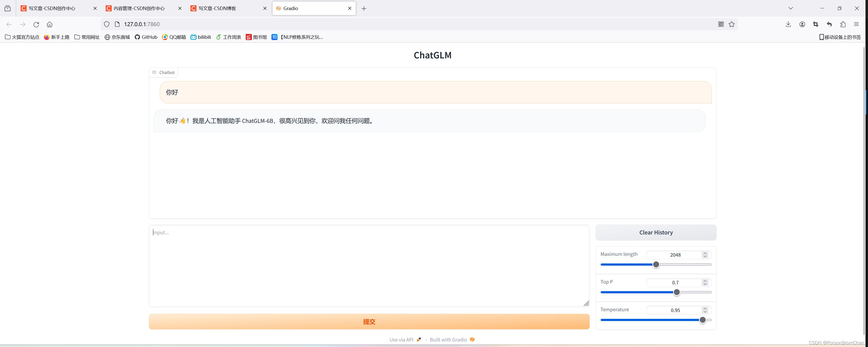
Task: Open the downloads panel
Action: click(x=788, y=24)
